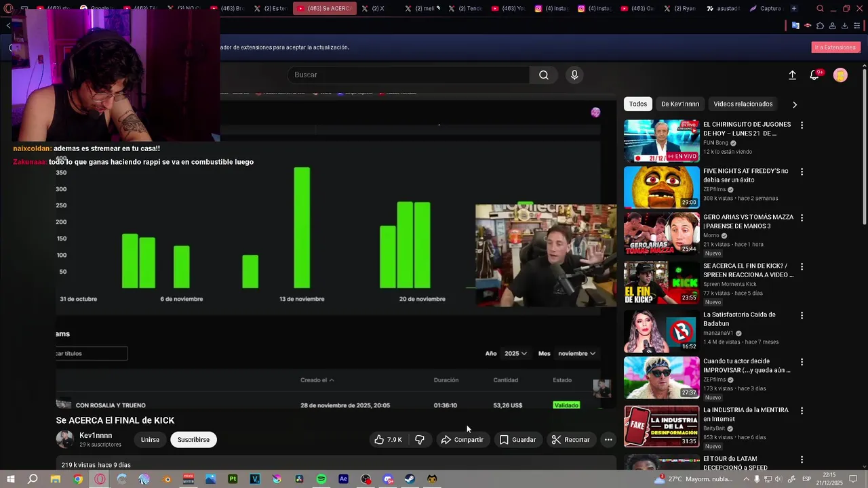Open Substance Painter (Pt) in taskbar
The image size is (868, 488).
(x=233, y=479)
